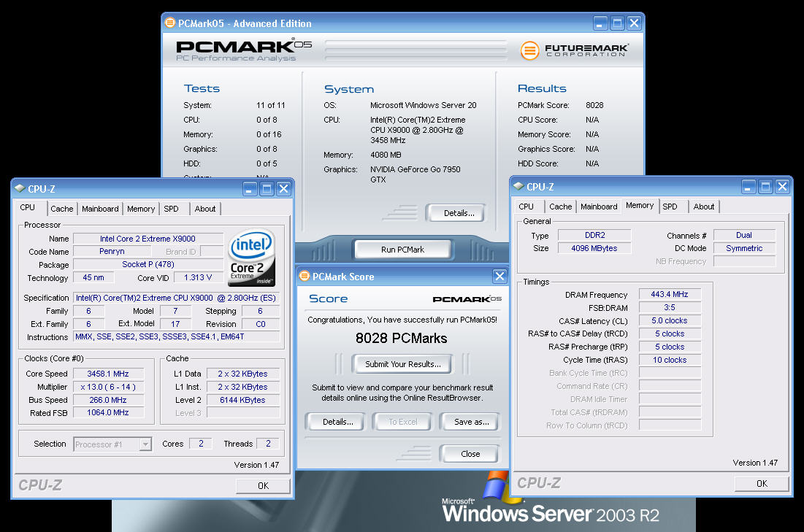Click the left CPU-Z window title icon
804x532 pixels.
[x=20, y=188]
